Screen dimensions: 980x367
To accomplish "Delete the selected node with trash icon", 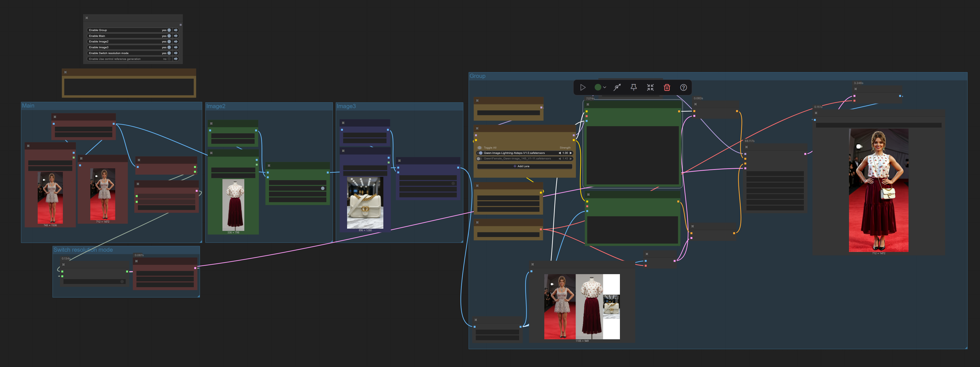I will (666, 88).
